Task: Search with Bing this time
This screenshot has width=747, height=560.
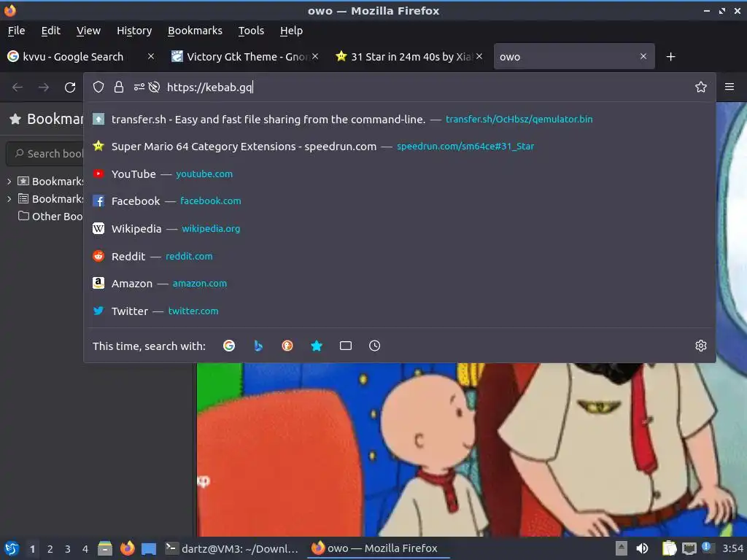Action: click(x=258, y=346)
